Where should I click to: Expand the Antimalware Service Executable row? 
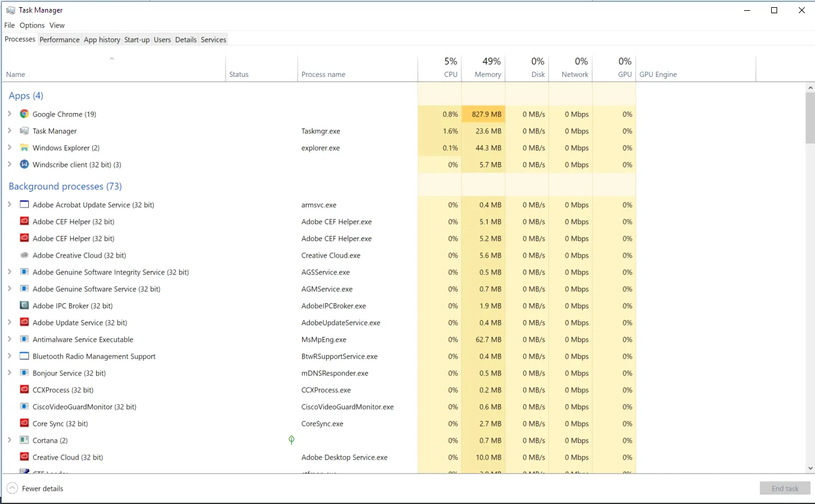(9, 339)
